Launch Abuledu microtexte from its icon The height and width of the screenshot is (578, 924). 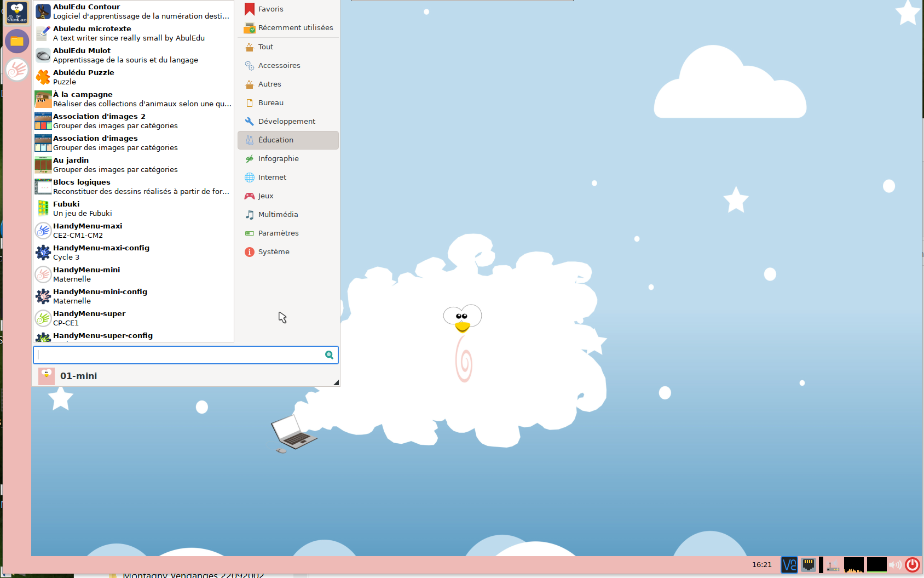[x=43, y=33]
